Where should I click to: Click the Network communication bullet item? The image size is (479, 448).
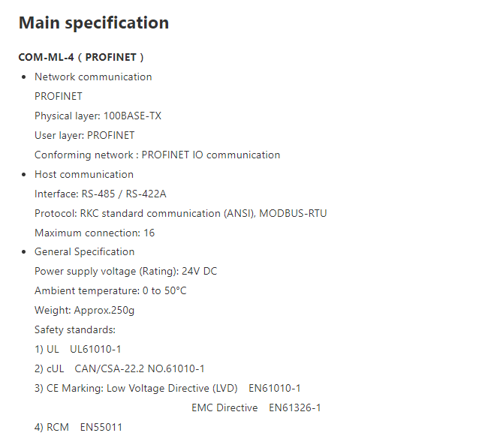pyautogui.click(x=93, y=77)
